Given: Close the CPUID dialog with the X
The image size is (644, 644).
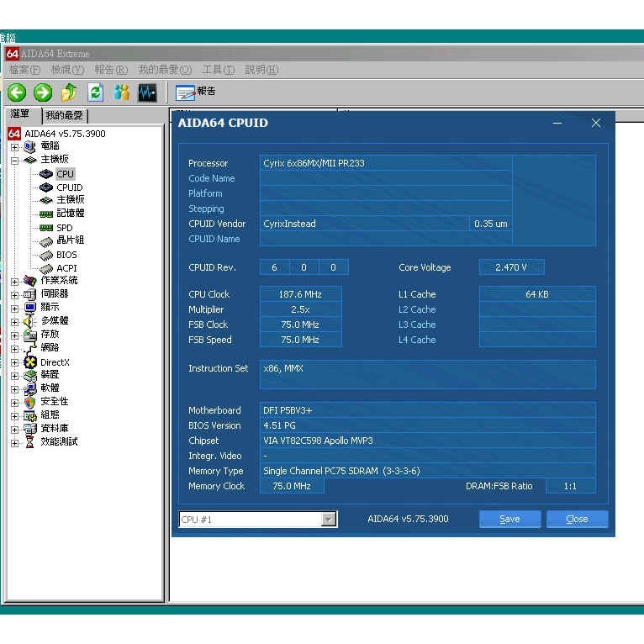Looking at the screenshot, I should [596, 123].
